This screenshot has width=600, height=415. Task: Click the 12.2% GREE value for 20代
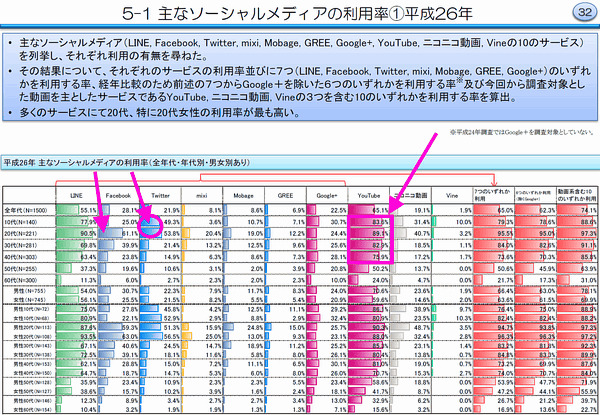point(297,233)
